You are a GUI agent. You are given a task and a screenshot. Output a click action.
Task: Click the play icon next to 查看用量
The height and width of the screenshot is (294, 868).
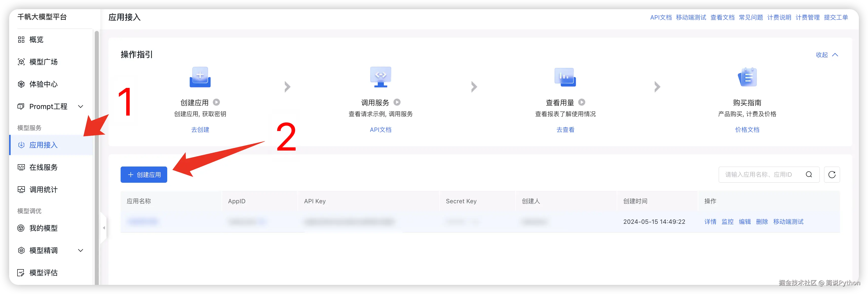click(x=582, y=102)
